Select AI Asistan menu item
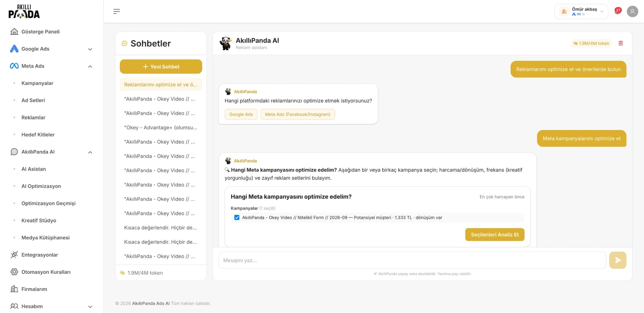The height and width of the screenshot is (314, 644). click(33, 169)
